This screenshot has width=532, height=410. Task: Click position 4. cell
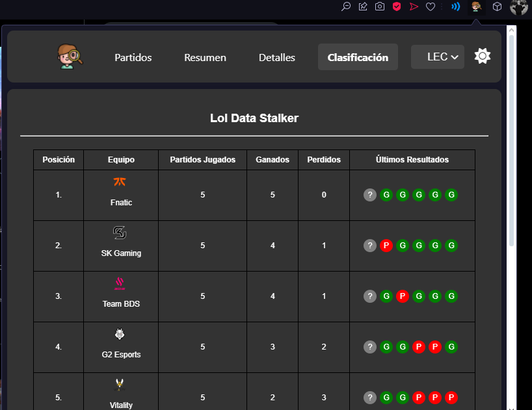point(59,347)
